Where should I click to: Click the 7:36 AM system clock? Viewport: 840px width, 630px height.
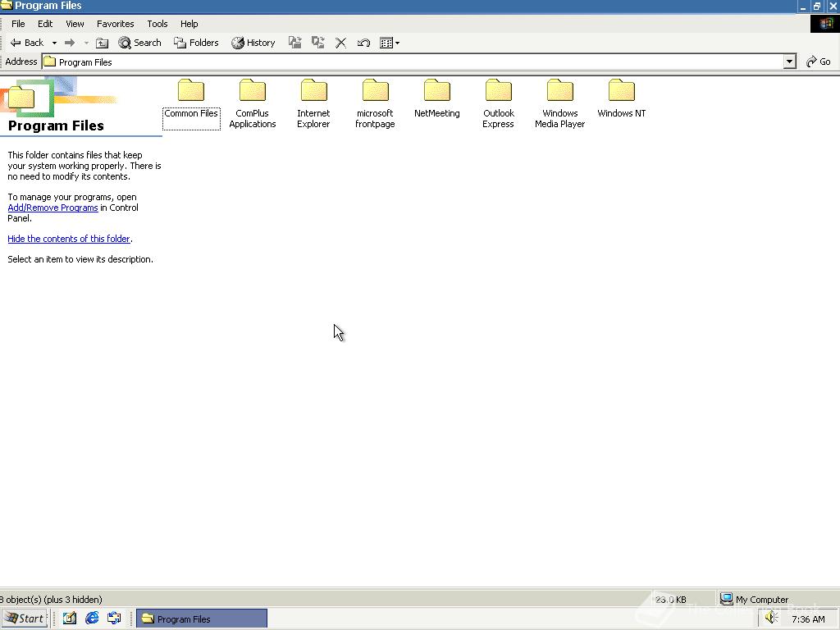click(808, 619)
